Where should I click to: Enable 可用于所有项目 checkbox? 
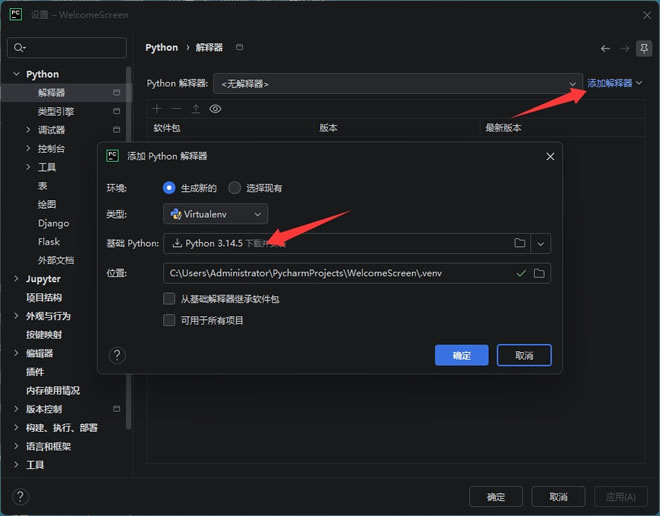[x=169, y=320]
